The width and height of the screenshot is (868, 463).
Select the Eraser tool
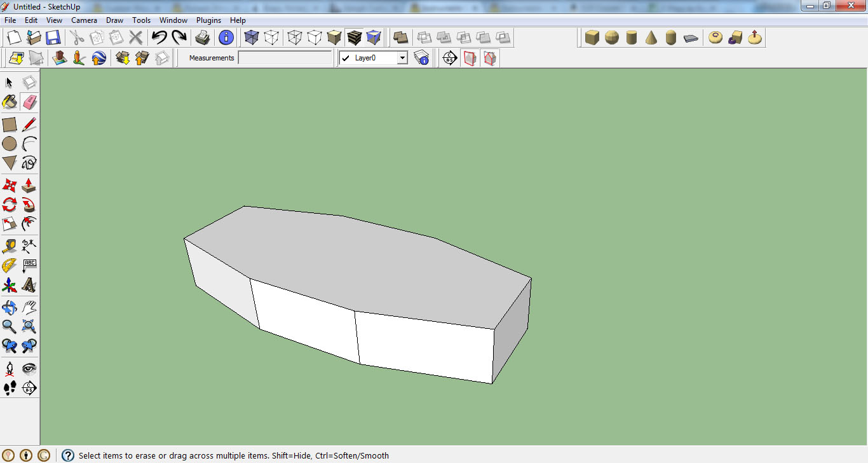coord(29,102)
